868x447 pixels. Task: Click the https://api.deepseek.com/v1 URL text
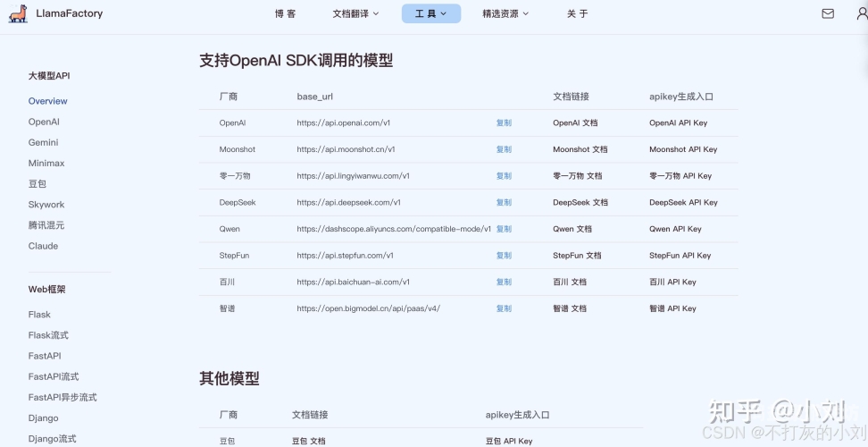click(x=349, y=203)
